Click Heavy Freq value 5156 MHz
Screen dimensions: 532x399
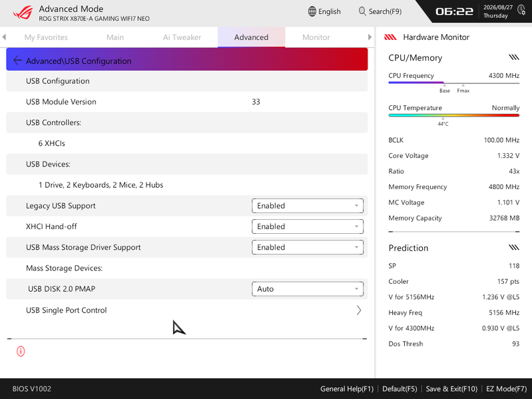504,312
